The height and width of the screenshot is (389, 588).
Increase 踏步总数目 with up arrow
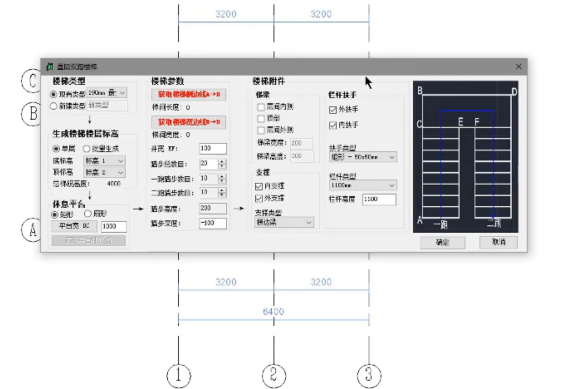pyautogui.click(x=222, y=161)
